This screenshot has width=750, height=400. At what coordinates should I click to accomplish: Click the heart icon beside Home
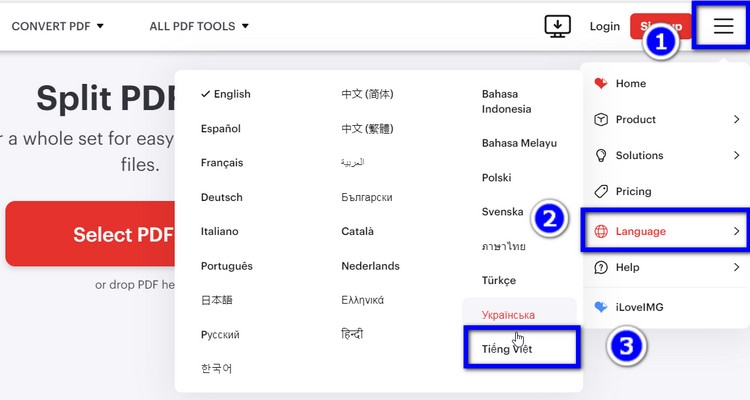click(601, 83)
